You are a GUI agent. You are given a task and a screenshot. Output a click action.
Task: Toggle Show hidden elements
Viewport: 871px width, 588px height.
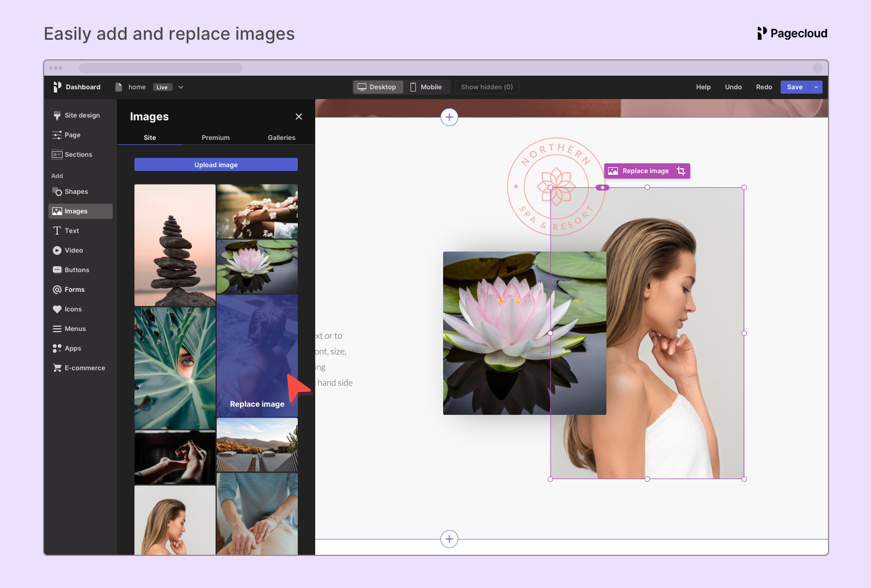(x=487, y=87)
